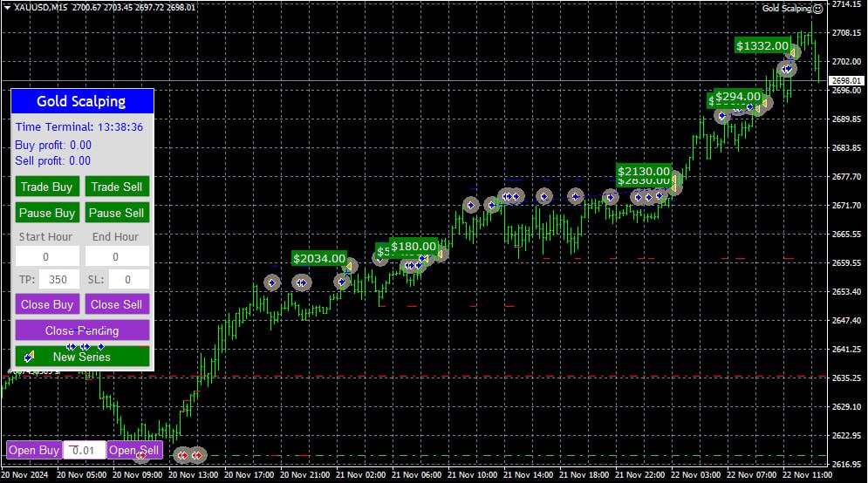Click the End Hour input field
The image size is (868, 483).
click(x=117, y=256)
